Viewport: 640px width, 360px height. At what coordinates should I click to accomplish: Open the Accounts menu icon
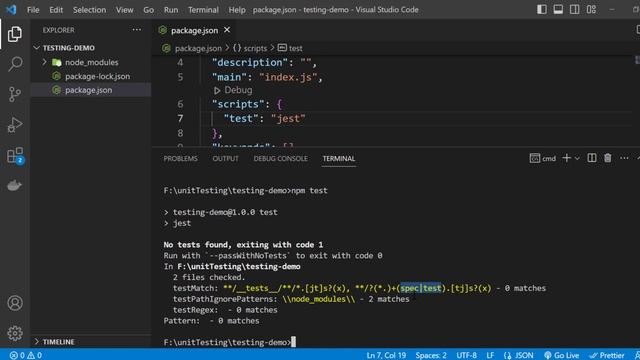pyautogui.click(x=15, y=303)
